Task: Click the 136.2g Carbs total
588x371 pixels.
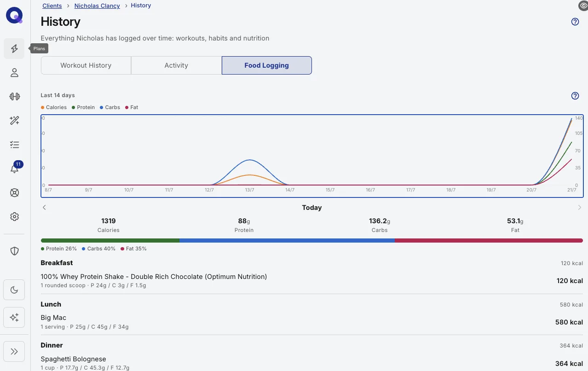Action: 380,225
